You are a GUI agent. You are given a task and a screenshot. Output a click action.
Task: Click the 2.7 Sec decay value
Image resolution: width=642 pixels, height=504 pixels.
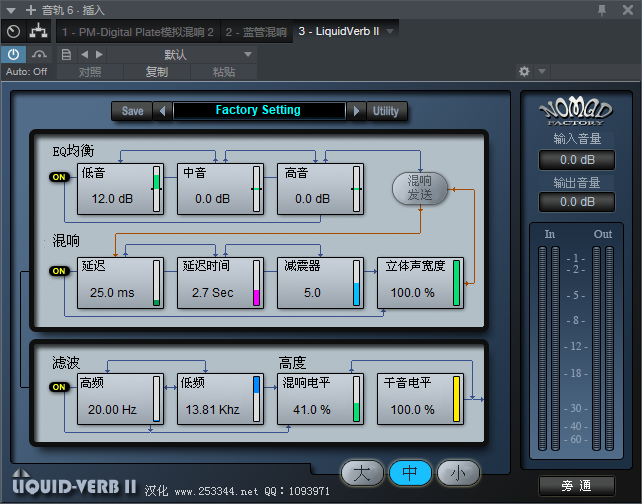coord(212,293)
